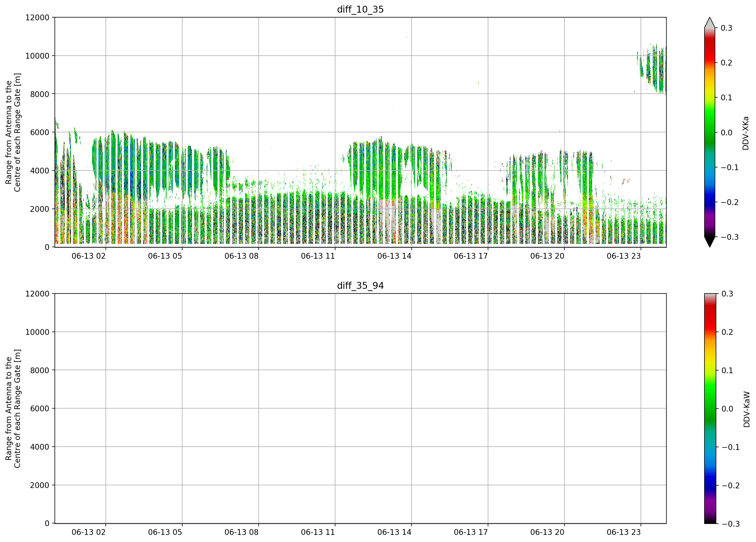The image size is (756, 542).
Task: Select the "−0.2" tick on the DDV-XKa colorbar
Action: pyautogui.click(x=730, y=202)
